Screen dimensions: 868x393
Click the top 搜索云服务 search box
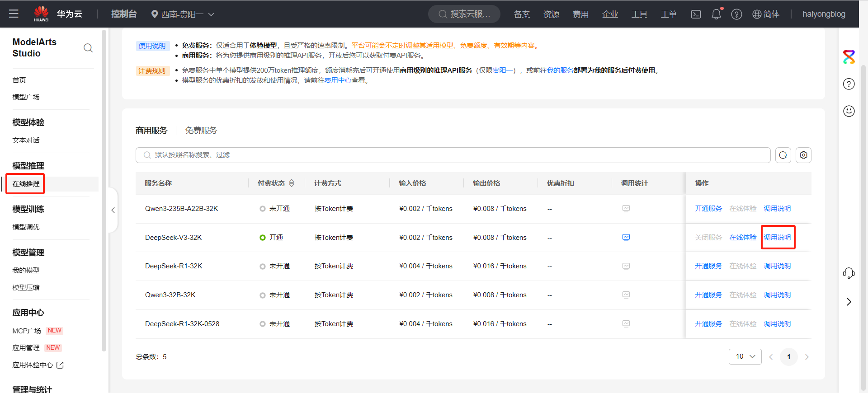[x=464, y=14]
